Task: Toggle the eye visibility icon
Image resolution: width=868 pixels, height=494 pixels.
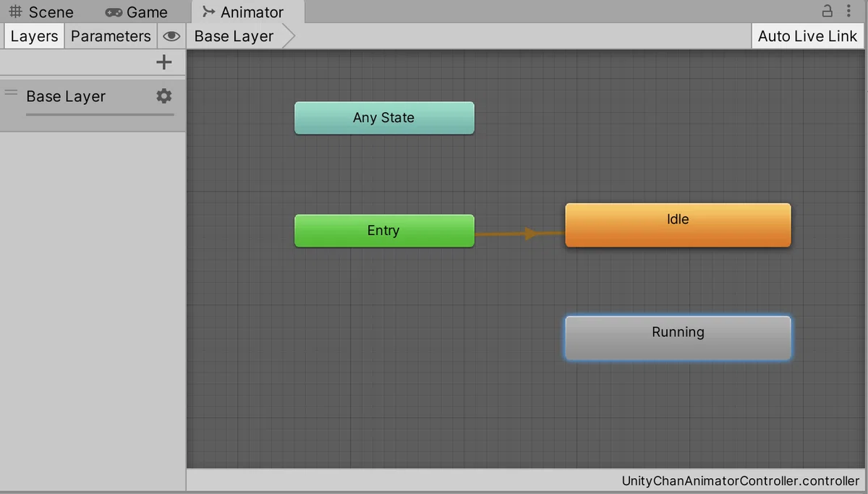Action: [x=171, y=36]
